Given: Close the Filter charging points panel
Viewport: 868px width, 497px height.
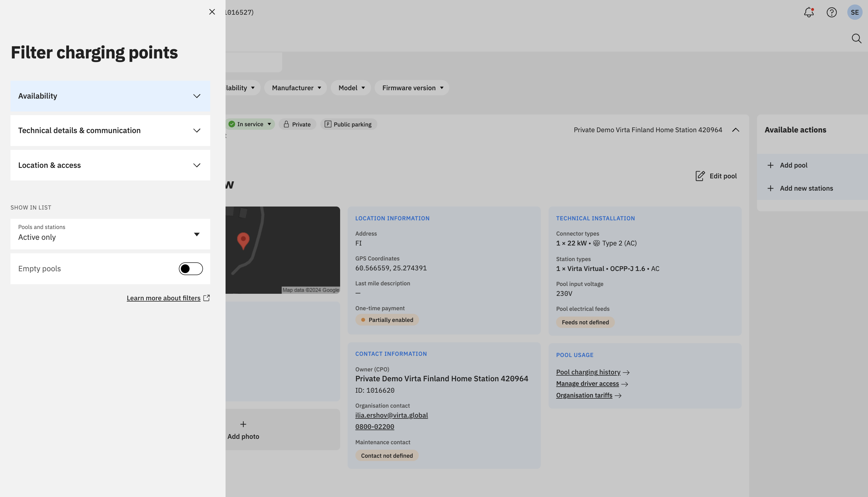Looking at the screenshot, I should coord(212,12).
